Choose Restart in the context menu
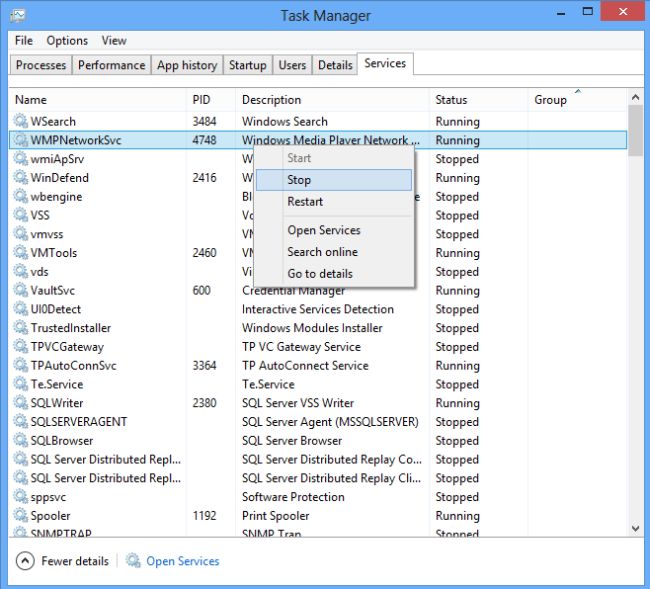This screenshot has width=650, height=589. pyautogui.click(x=334, y=201)
